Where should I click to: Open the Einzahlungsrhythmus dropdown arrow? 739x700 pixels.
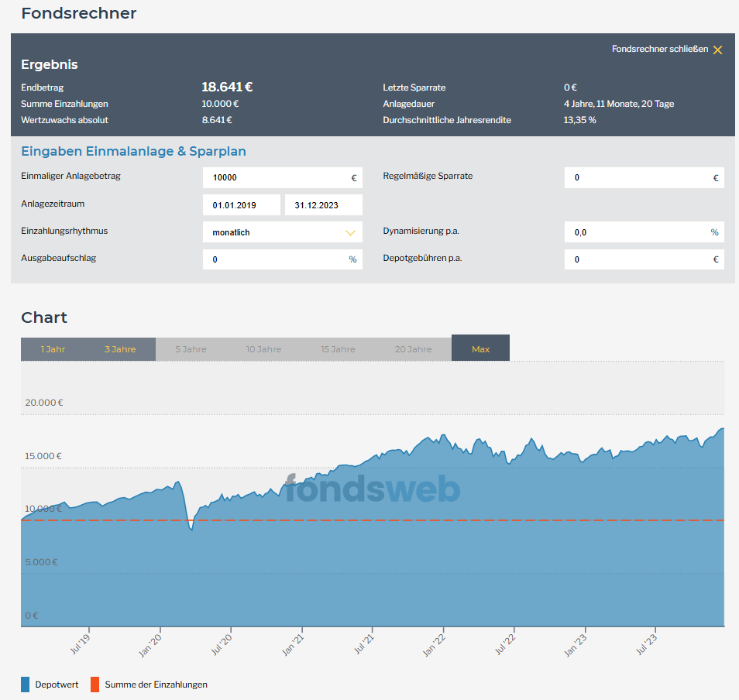[x=350, y=232]
